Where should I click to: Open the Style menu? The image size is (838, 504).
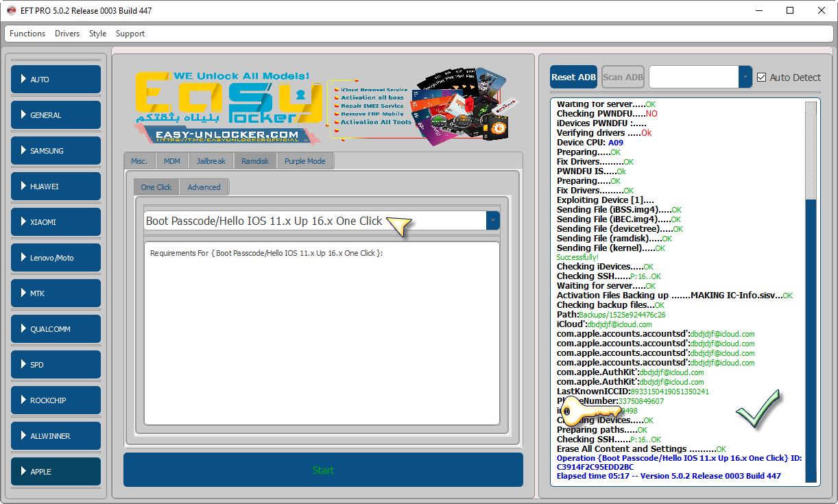pyautogui.click(x=98, y=34)
